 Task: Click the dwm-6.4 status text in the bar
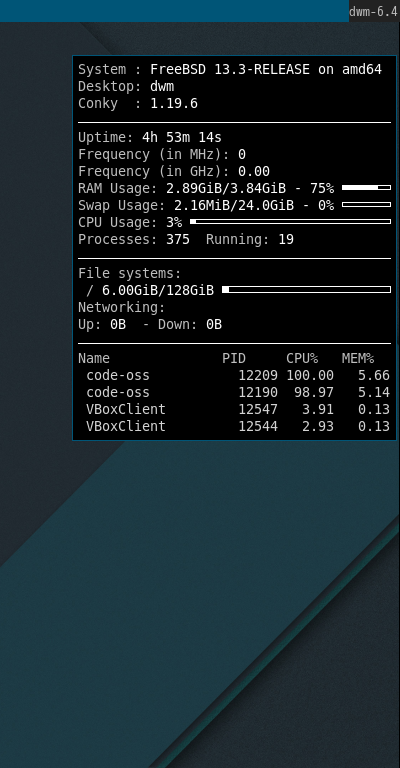coord(374,11)
